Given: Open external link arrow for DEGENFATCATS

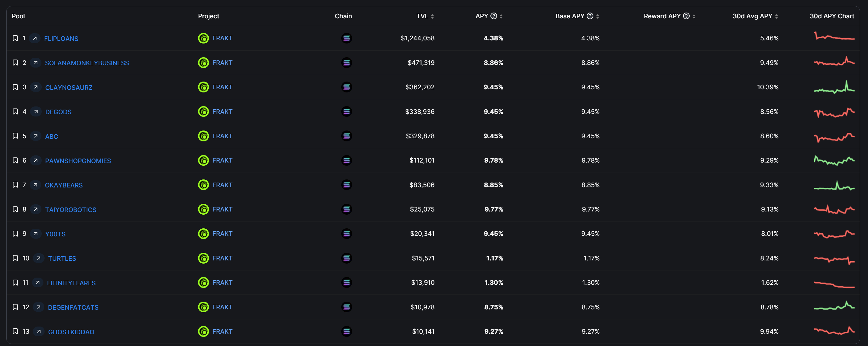Looking at the screenshot, I should click(x=39, y=307).
